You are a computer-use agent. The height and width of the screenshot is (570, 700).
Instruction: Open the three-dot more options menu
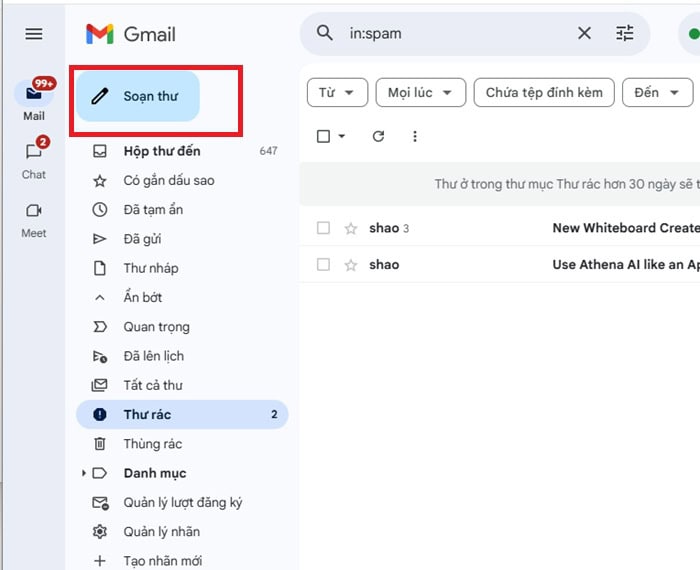[415, 136]
